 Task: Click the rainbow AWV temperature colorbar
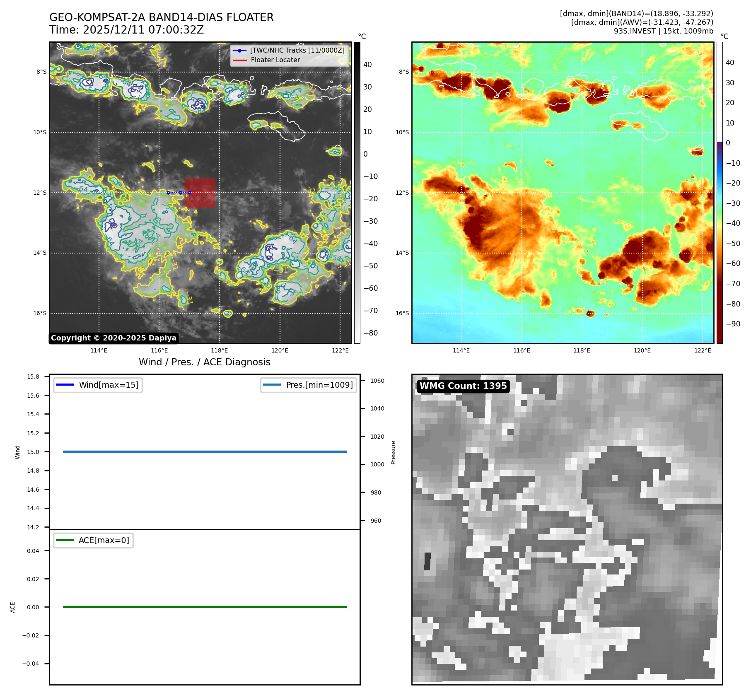point(720,193)
